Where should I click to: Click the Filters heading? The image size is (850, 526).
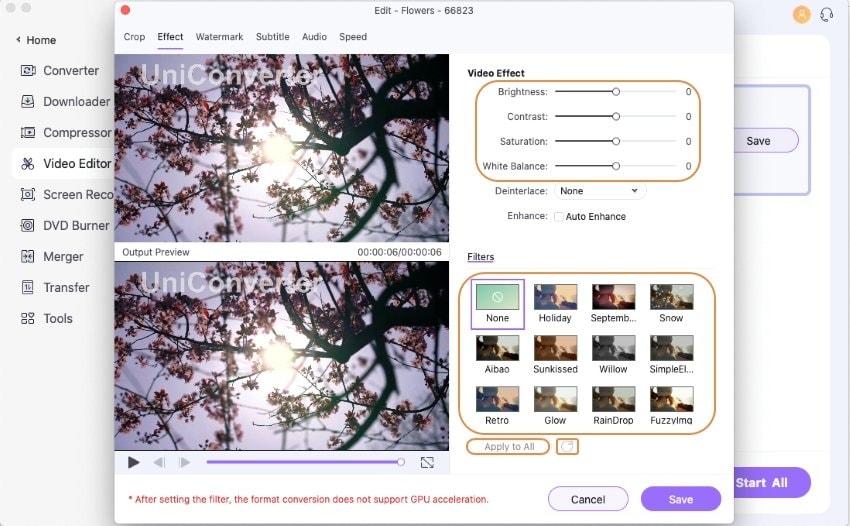click(480, 256)
